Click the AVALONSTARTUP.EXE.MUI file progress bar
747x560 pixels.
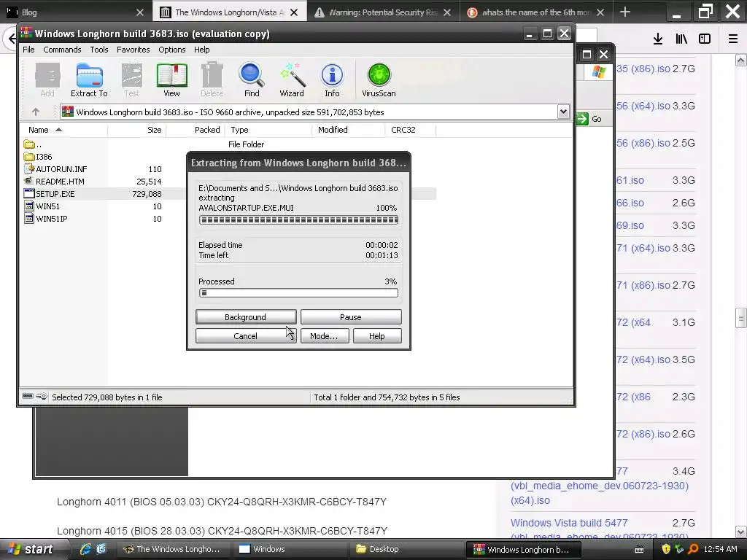point(298,219)
